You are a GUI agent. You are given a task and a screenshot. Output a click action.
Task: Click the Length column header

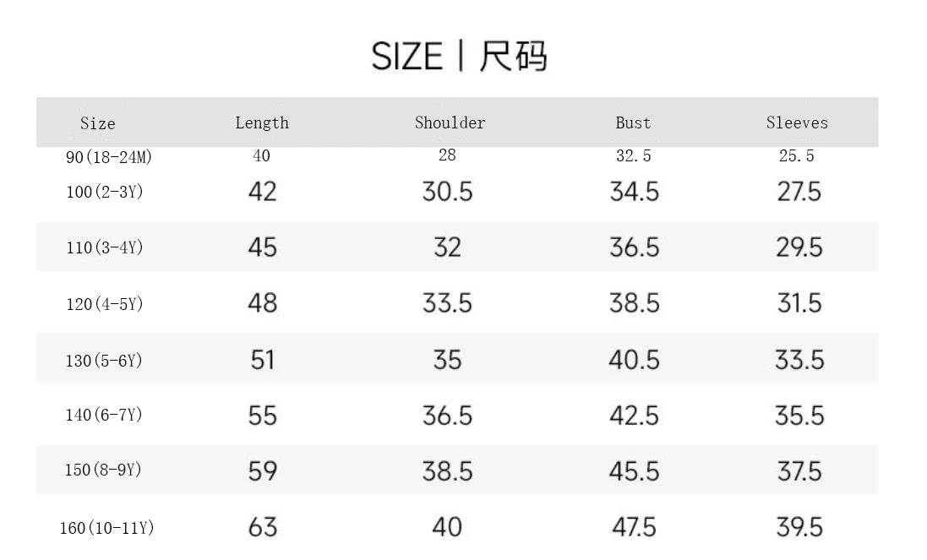pyautogui.click(x=262, y=123)
